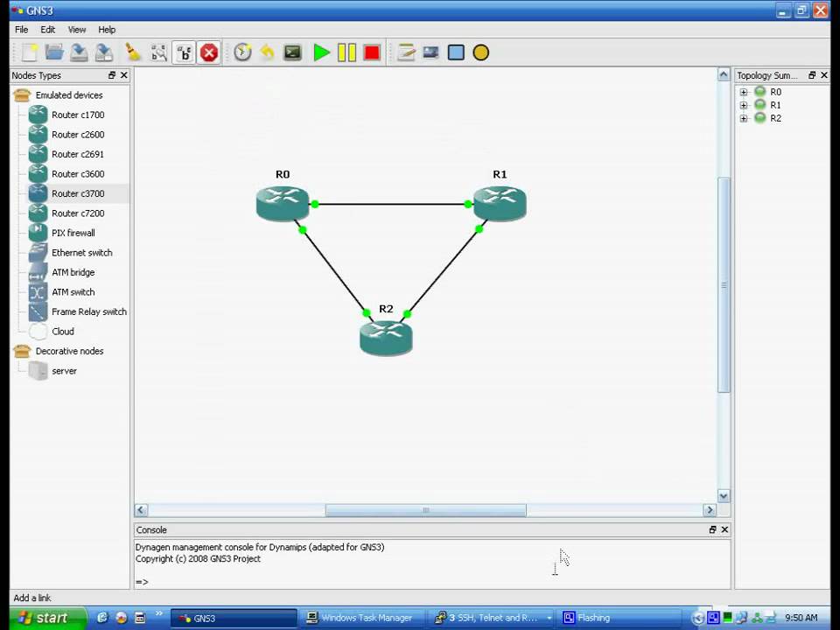Select Cloud node type
The width and height of the screenshot is (840, 630).
[63, 332]
